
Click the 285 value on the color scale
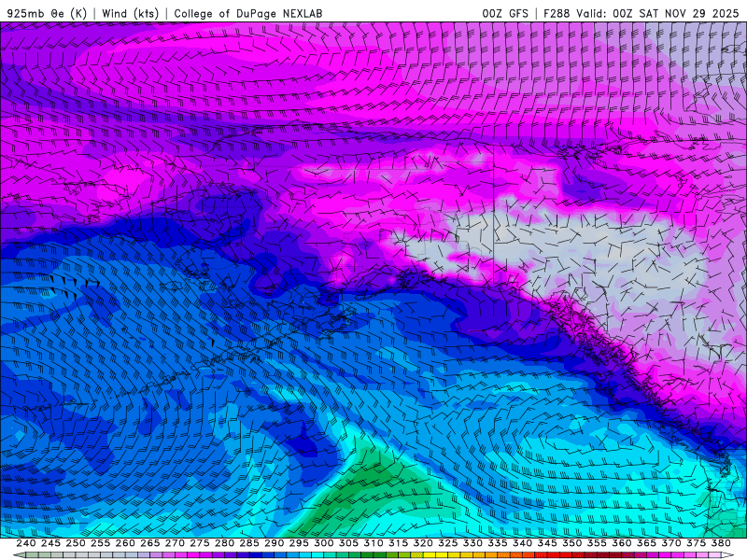[x=249, y=543]
